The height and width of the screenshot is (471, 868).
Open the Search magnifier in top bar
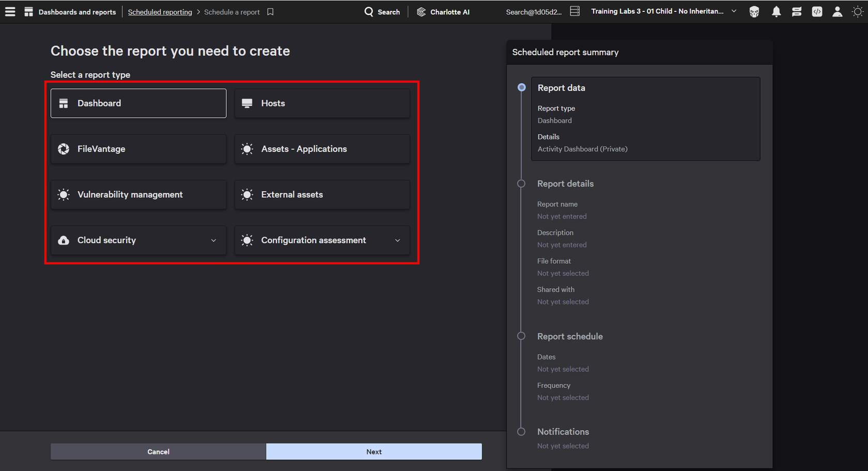[x=369, y=12]
